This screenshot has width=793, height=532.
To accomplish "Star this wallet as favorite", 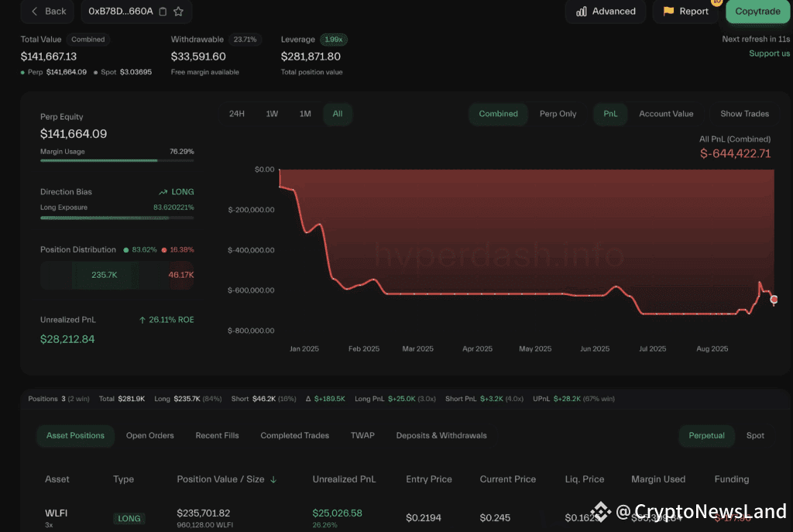I will tap(179, 11).
